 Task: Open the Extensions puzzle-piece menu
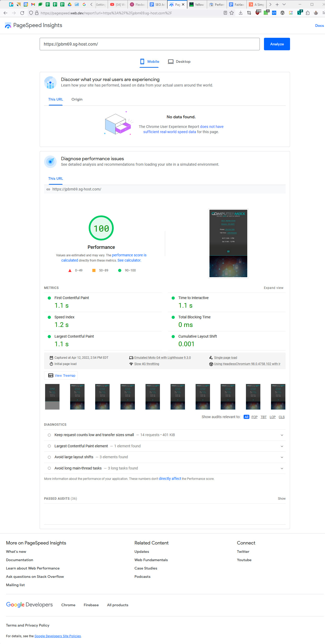pos(308,13)
